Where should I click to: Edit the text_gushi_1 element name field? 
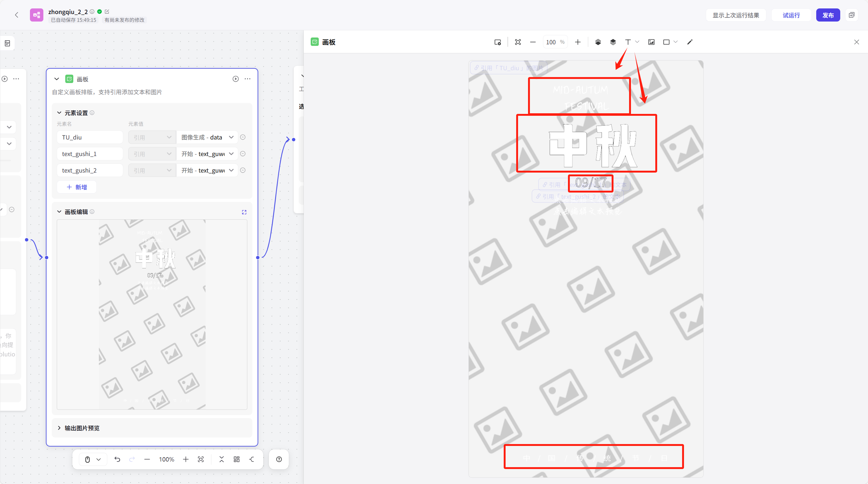coord(90,154)
